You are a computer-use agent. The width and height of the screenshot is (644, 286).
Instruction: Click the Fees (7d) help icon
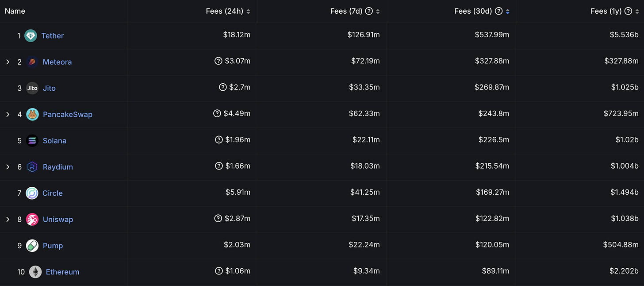[x=369, y=12]
